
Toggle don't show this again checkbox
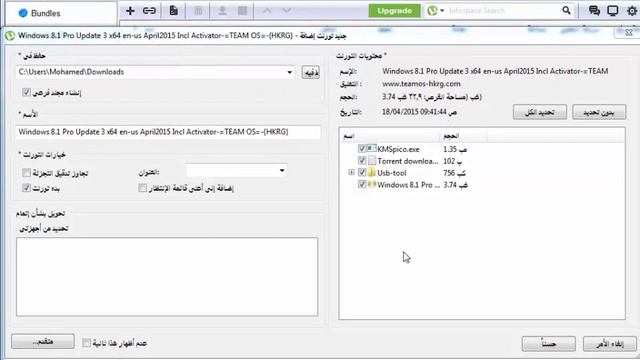pyautogui.click(x=86, y=343)
